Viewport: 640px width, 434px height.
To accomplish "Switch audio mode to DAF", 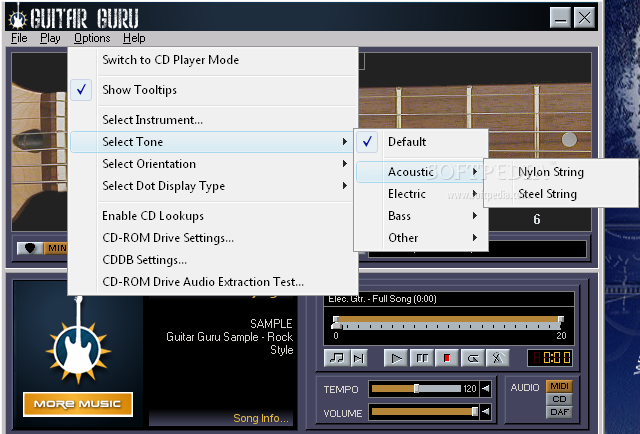I will [x=559, y=412].
